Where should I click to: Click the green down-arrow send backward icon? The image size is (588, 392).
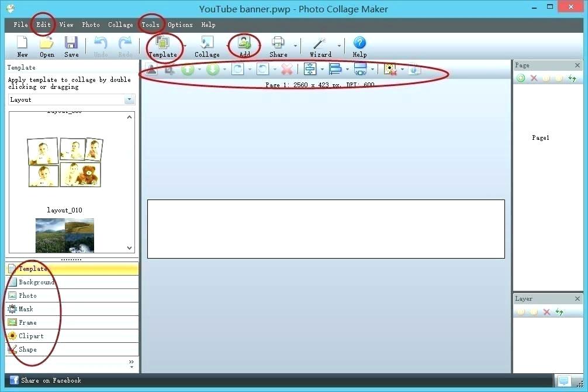coord(213,70)
